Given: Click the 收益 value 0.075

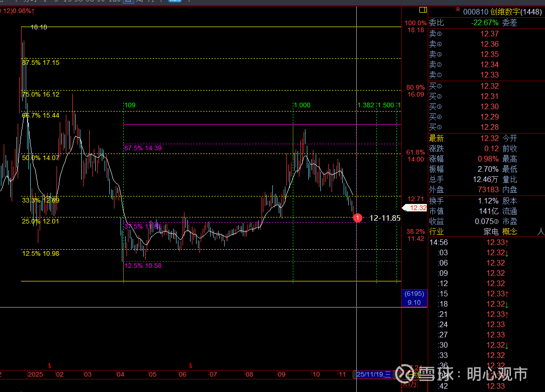Looking at the screenshot, I should [487, 222].
